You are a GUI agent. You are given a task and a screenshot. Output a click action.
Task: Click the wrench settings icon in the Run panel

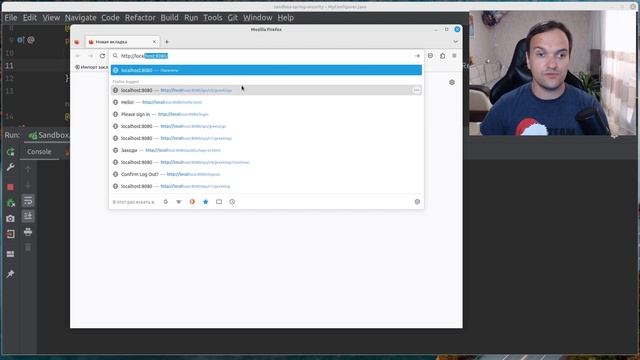pyautogui.click(x=11, y=167)
